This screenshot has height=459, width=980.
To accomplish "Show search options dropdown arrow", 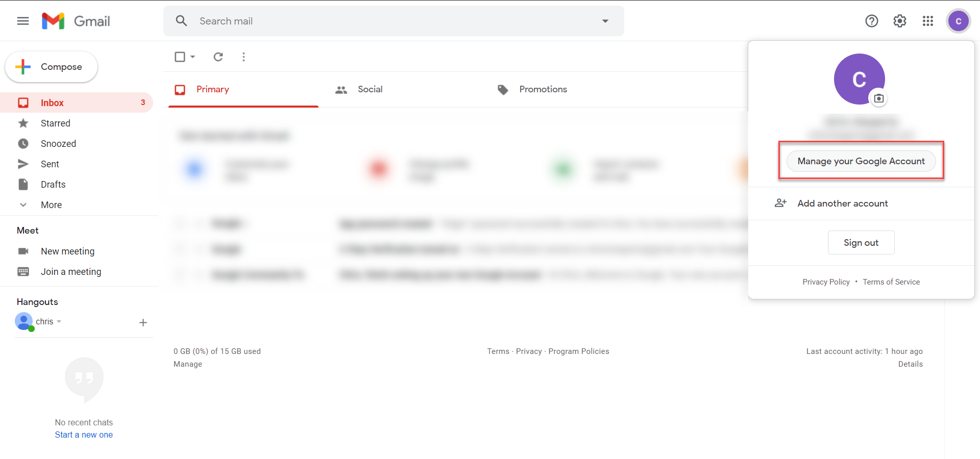I will [x=605, y=21].
